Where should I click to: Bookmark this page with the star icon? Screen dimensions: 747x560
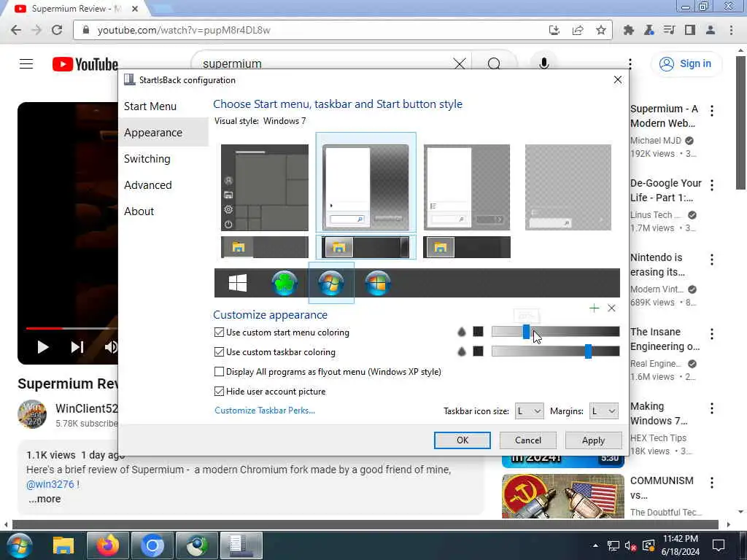pos(601,30)
